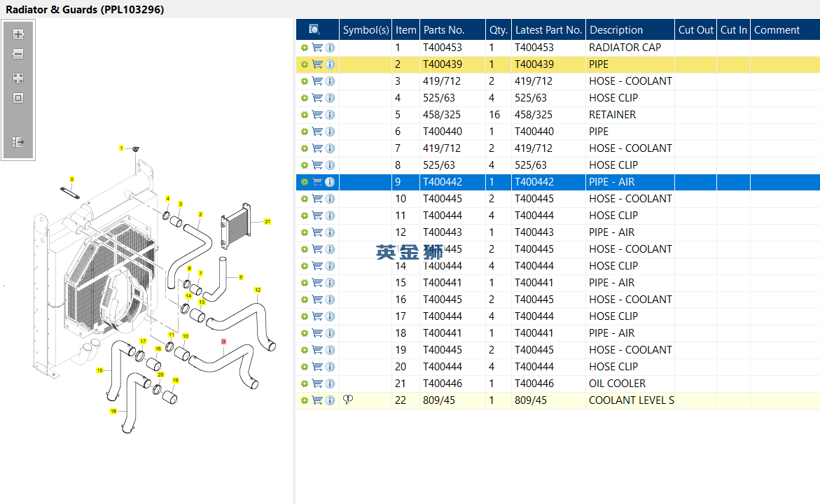This screenshot has width=820, height=504.
Task: Click the red highlighted callout 9 marker
Action: [x=224, y=342]
